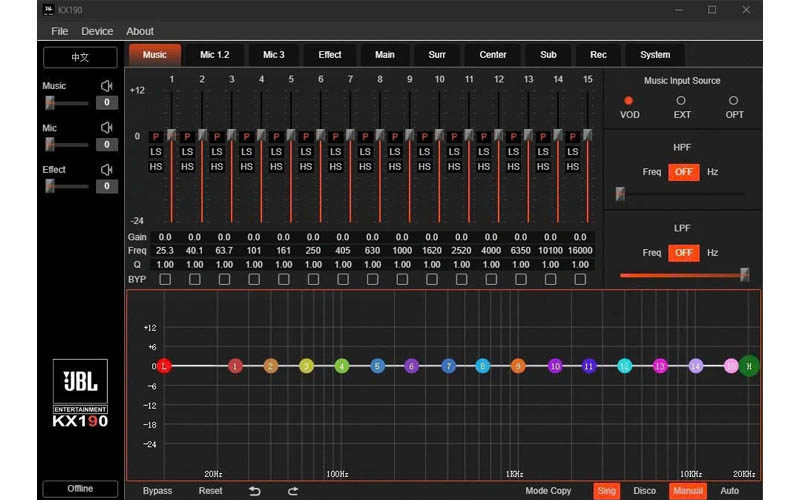Switch language with the 中文 button
The image size is (800, 500).
pyautogui.click(x=80, y=58)
